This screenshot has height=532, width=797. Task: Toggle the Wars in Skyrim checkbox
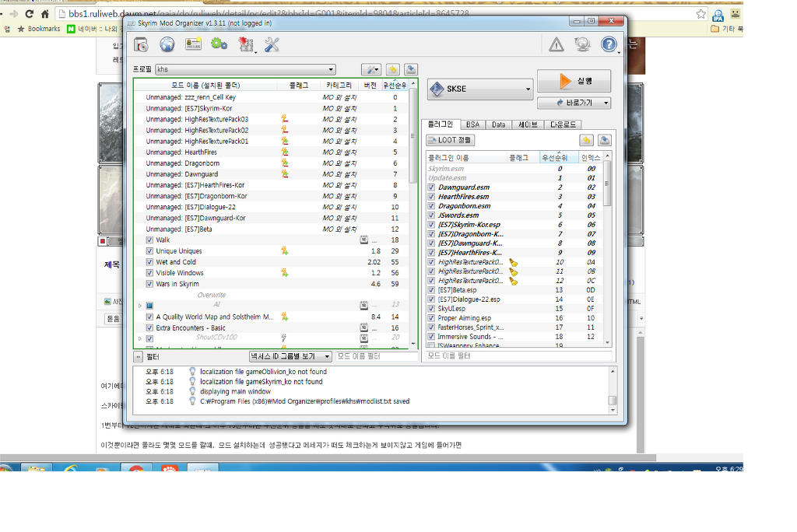(x=149, y=284)
